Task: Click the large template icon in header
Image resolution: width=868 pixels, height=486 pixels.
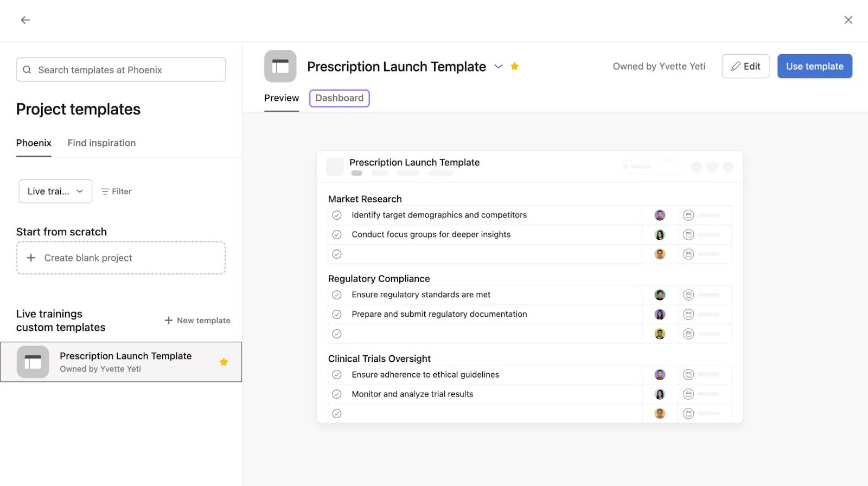Action: click(x=280, y=66)
